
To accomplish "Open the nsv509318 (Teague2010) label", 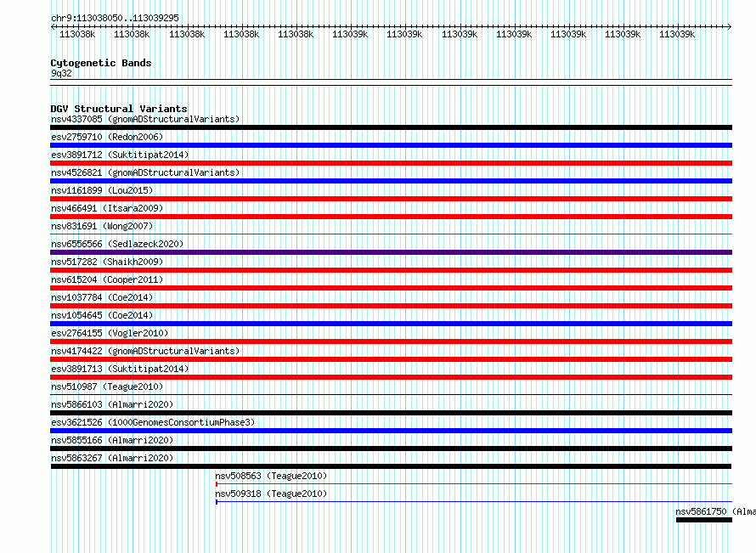I will [x=271, y=494].
